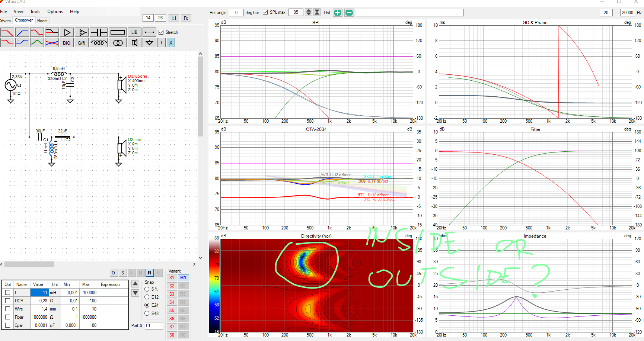Switch to the Drivers tab
The width and height of the screenshot is (644, 341).
(x=6, y=21)
